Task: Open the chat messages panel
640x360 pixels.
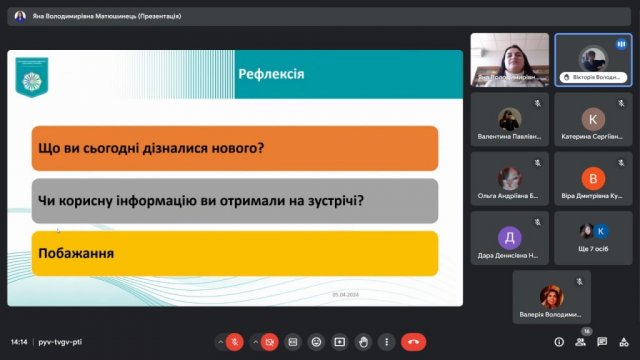Action: (602, 342)
